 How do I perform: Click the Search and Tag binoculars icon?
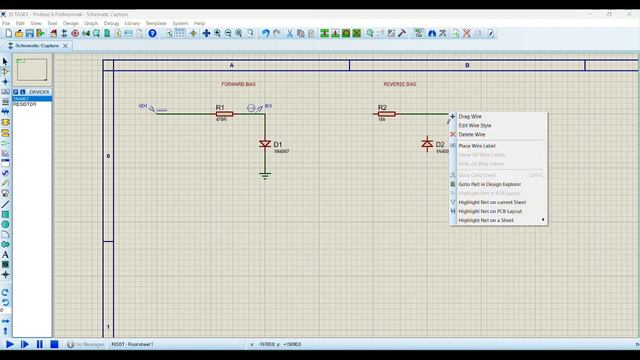[x=432, y=33]
